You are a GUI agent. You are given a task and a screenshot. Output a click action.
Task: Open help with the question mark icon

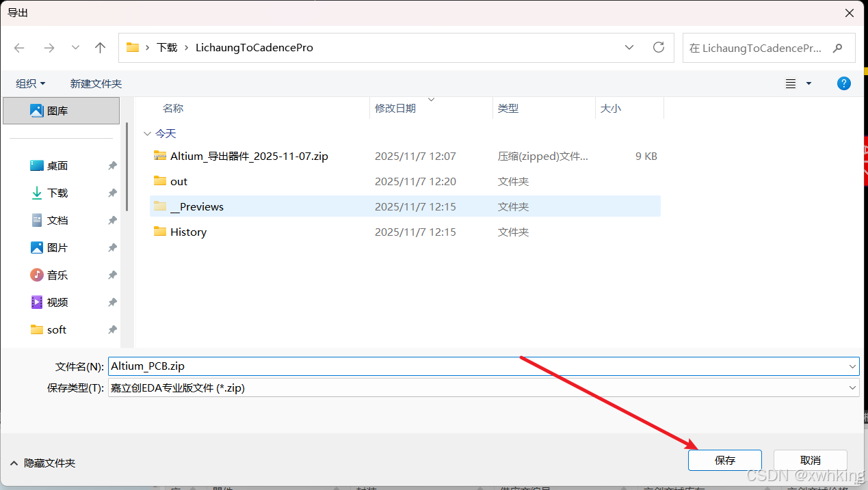click(x=844, y=83)
